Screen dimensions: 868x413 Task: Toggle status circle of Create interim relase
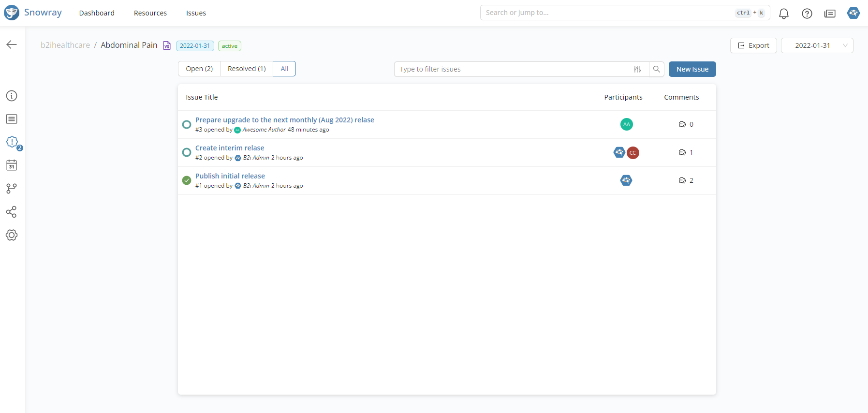pos(187,153)
